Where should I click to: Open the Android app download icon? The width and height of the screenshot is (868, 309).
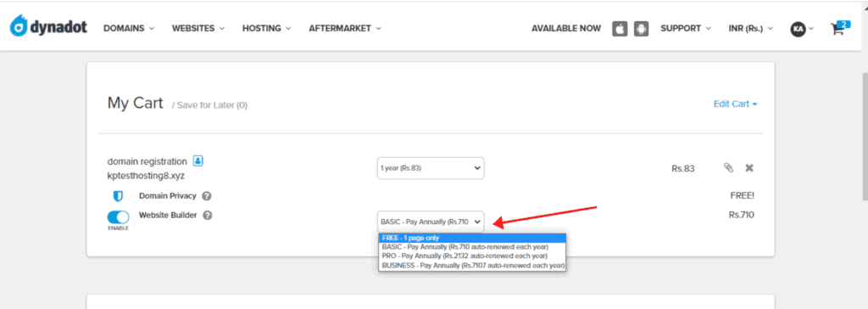coord(641,29)
